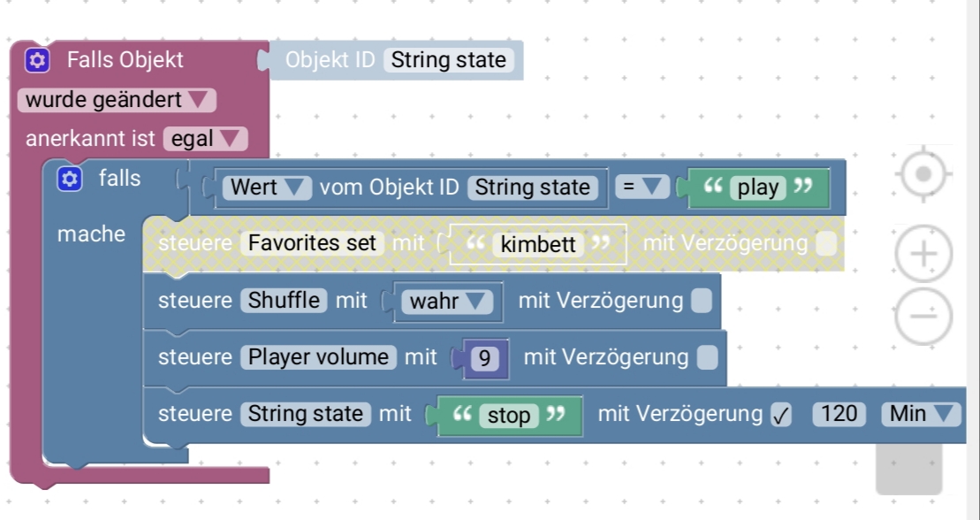Uncheck delay checkbox on String state stop
This screenshot has height=520, width=980.
pos(780,414)
